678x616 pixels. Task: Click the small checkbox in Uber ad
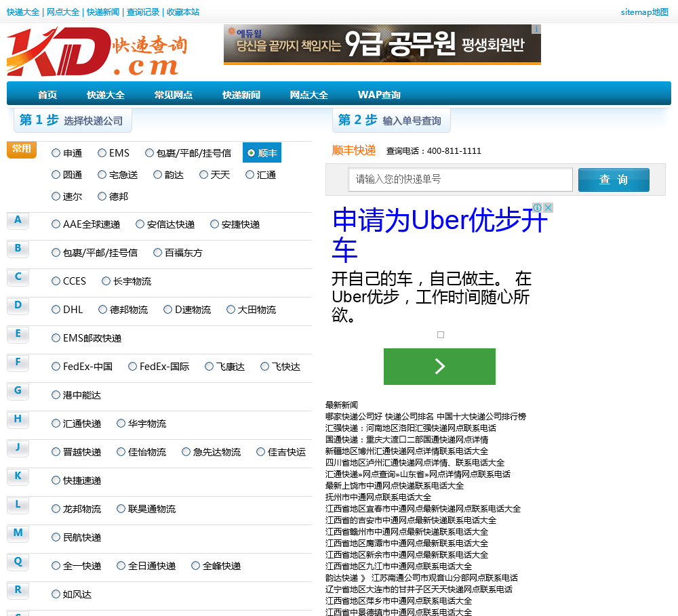point(441,335)
